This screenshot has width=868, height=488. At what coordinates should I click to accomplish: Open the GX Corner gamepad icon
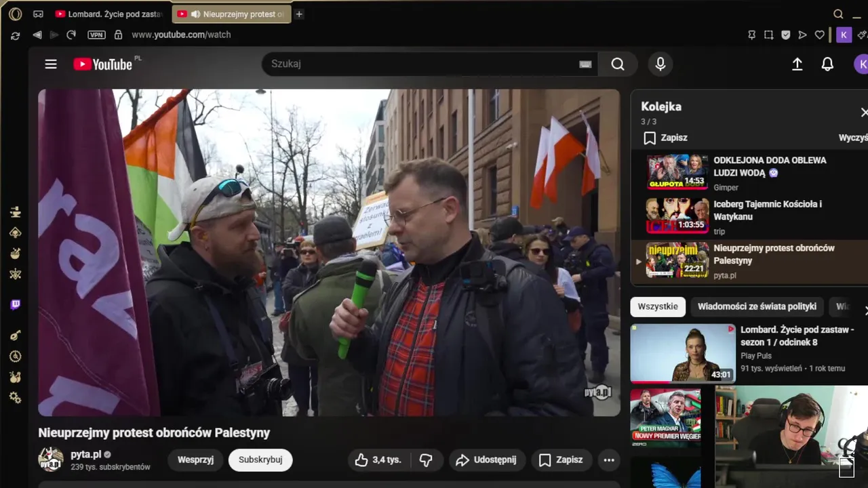pos(38,14)
